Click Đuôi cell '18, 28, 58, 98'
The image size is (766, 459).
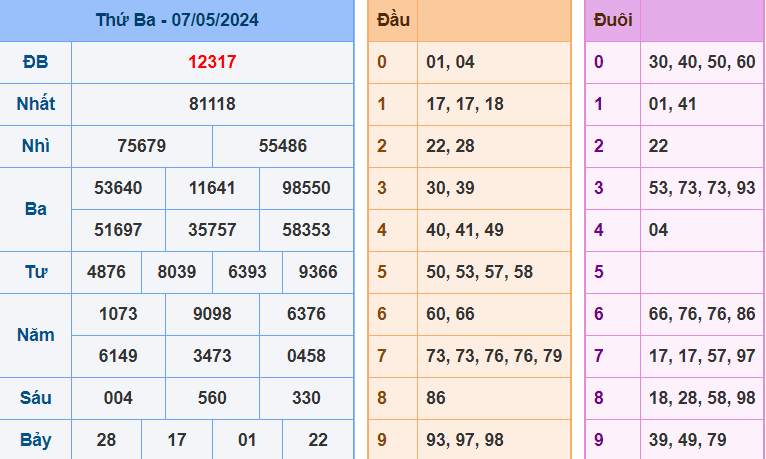[702, 398]
